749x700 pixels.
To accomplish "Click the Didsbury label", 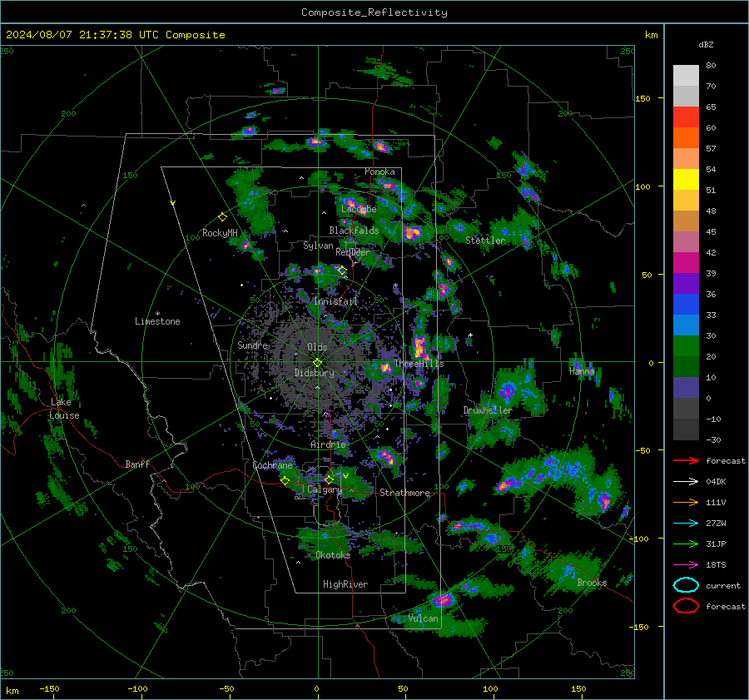I will [x=314, y=373].
